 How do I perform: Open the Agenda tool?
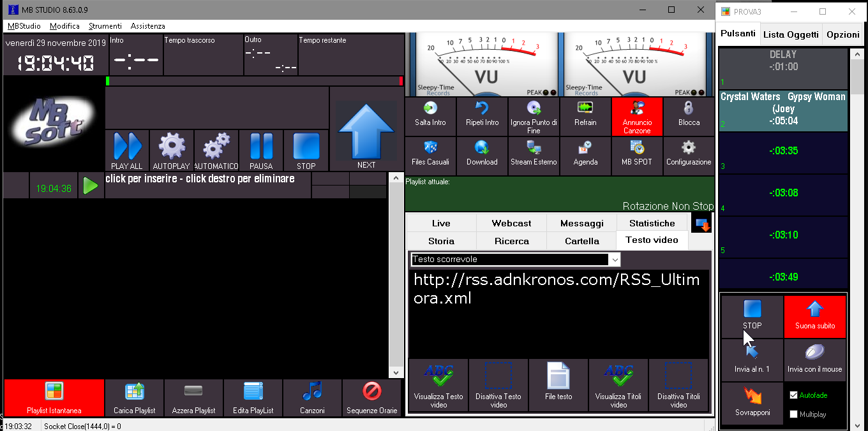tap(585, 149)
